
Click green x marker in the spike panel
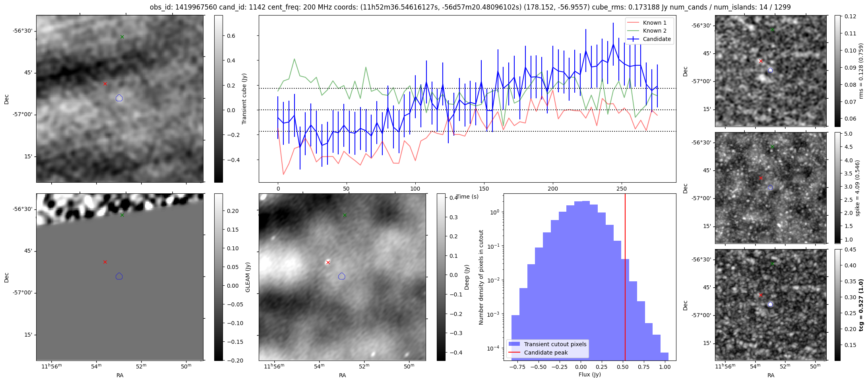(772, 147)
